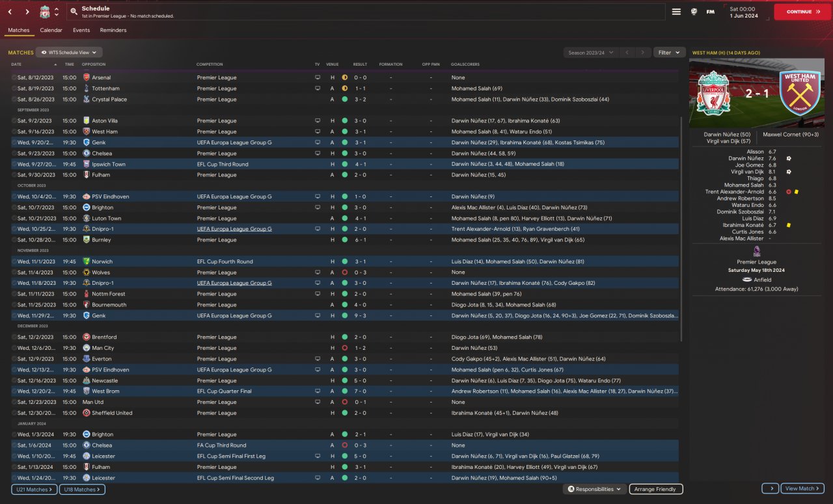Click the Arrange Friendly button
The width and height of the screenshot is (833, 504).
(x=655, y=489)
